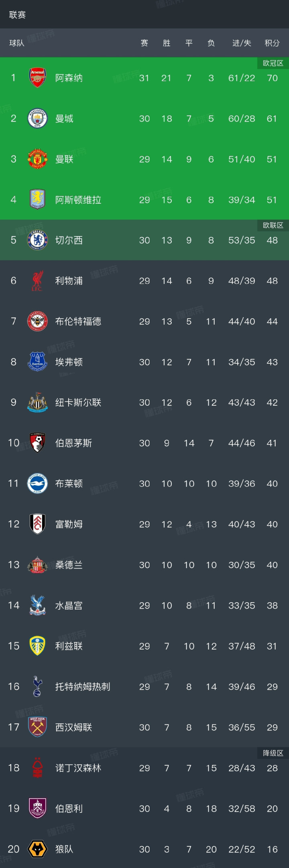
Task: Select Burnley's points value 20
Action: click(x=272, y=808)
